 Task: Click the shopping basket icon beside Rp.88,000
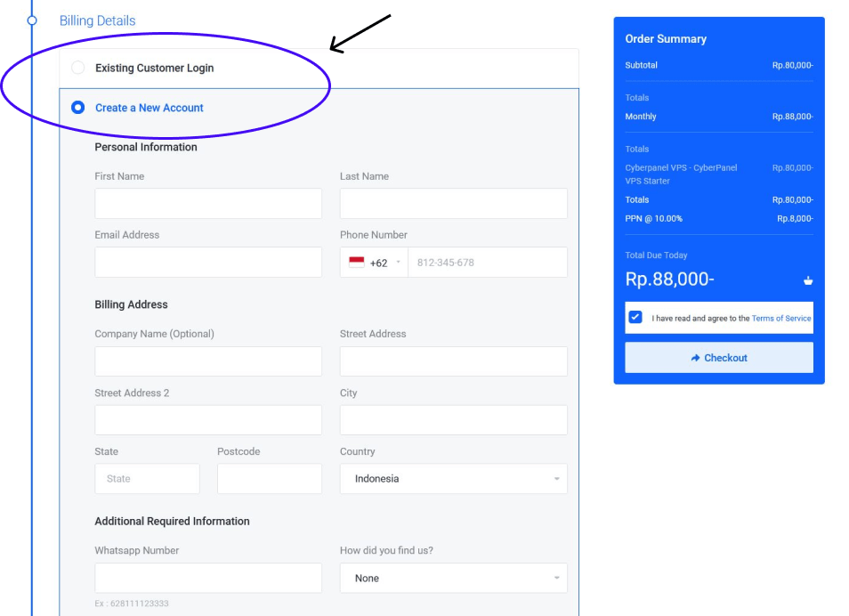pos(808,280)
